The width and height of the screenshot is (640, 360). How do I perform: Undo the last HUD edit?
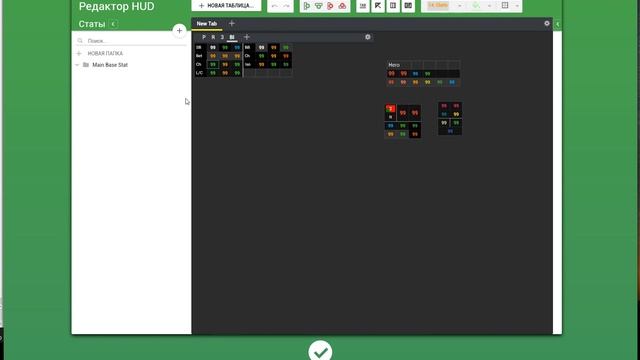(x=274, y=6)
